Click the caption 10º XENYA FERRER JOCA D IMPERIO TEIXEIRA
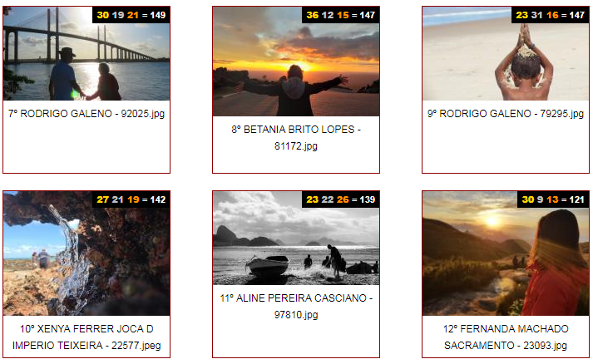This screenshot has width=593, height=364. click(86, 337)
